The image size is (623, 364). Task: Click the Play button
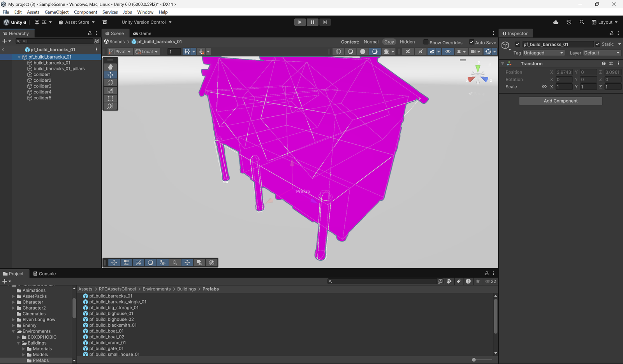299,22
